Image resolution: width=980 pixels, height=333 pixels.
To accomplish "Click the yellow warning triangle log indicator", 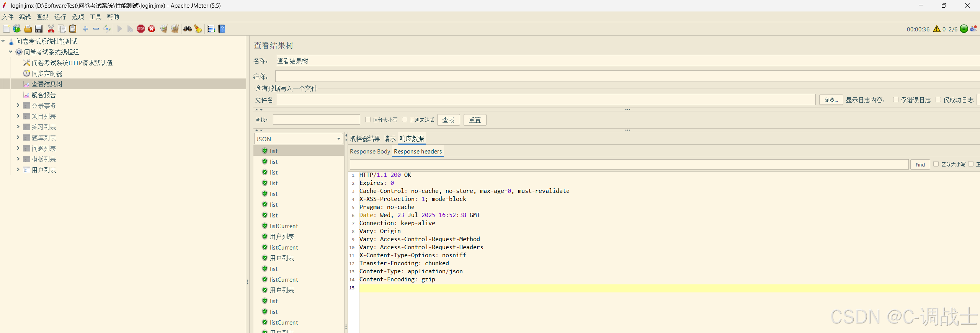I will coord(937,29).
